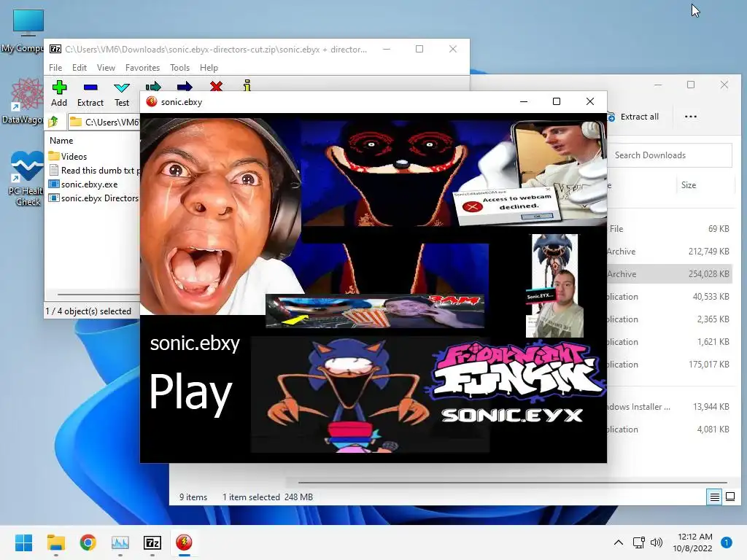This screenshot has height=560, width=747.
Task: Open the Favorites menu in 7-Zip
Action: pyautogui.click(x=142, y=68)
